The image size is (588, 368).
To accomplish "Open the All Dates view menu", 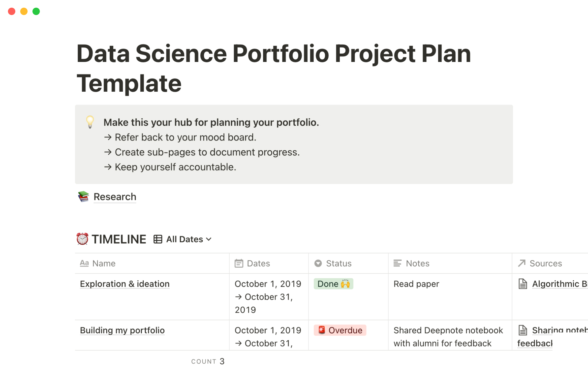I will coord(184,239).
